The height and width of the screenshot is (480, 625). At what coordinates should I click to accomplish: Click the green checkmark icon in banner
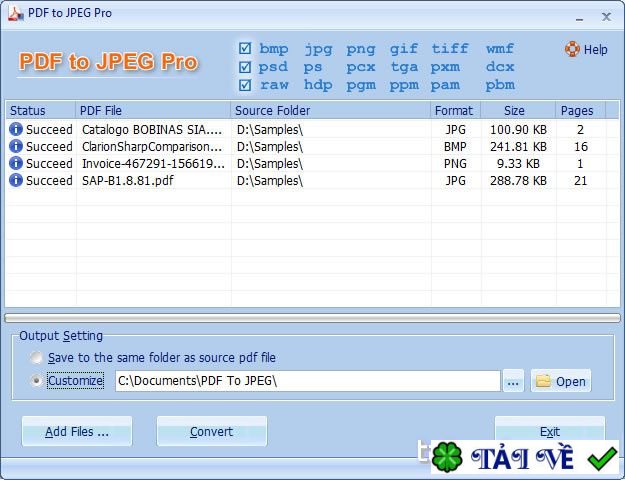[603, 458]
